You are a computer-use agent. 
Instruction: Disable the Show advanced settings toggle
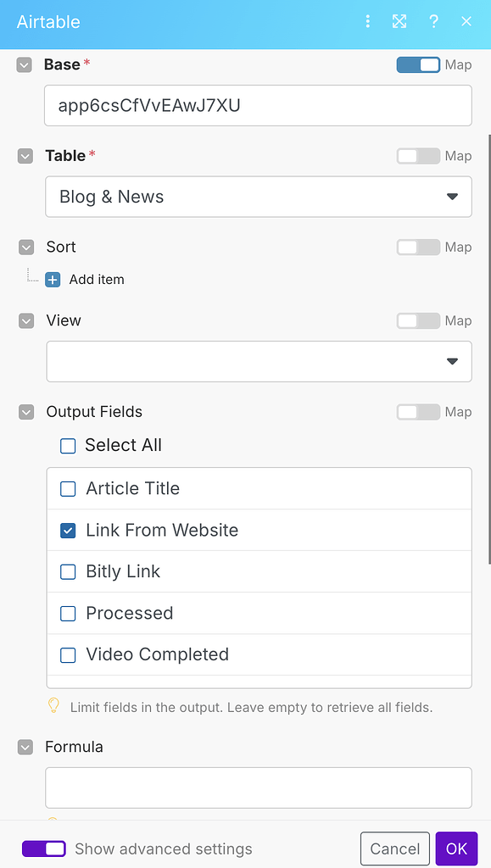tap(43, 849)
